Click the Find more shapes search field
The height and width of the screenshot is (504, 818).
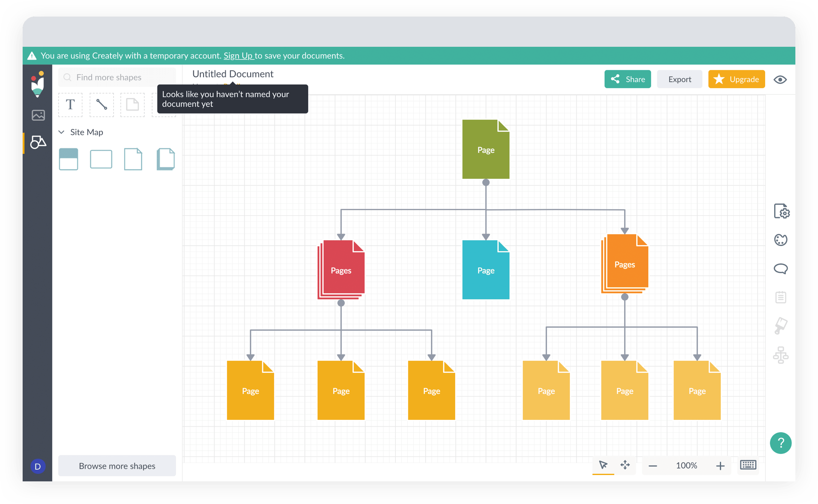pyautogui.click(x=117, y=77)
